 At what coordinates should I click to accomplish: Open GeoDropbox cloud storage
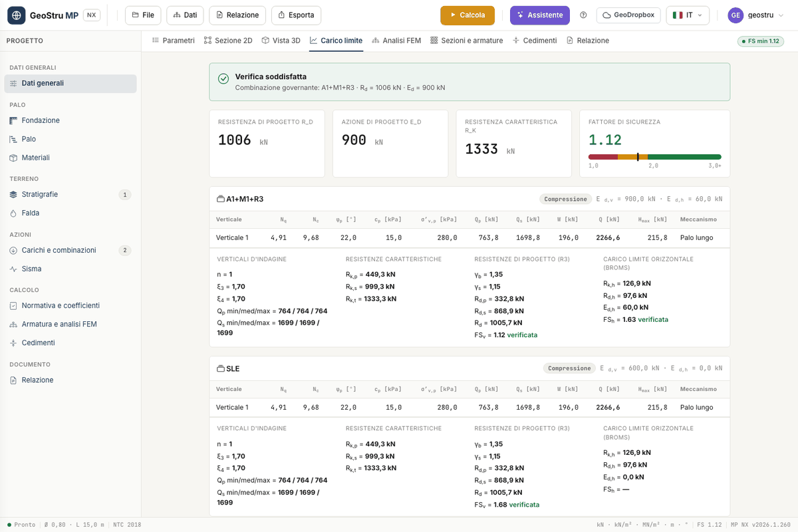(628, 15)
